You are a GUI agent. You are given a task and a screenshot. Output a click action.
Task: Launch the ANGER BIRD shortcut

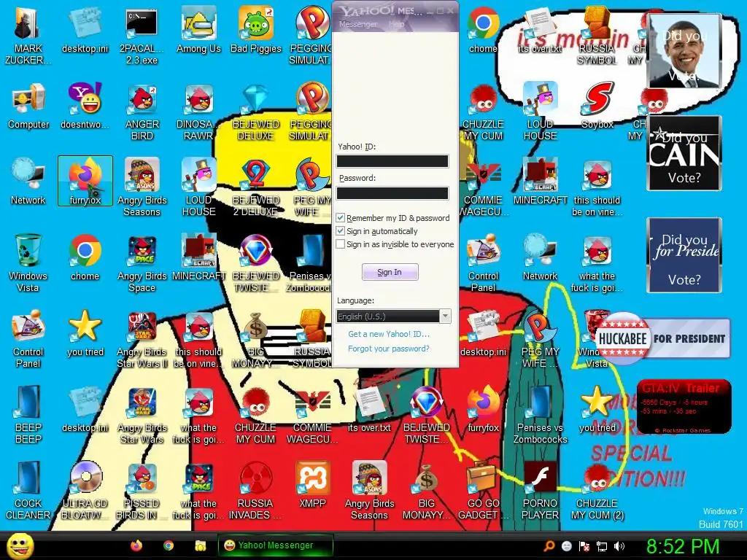coord(142,112)
